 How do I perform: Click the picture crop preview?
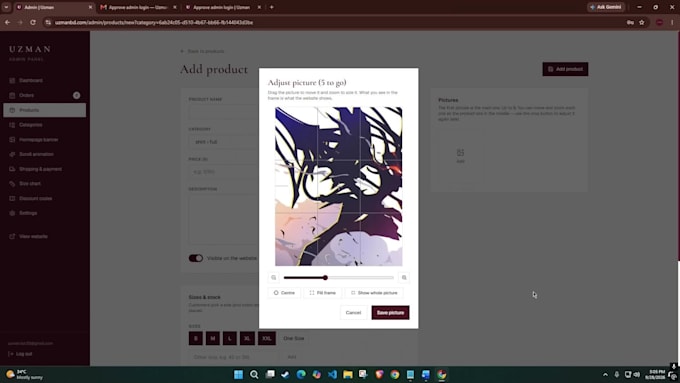click(x=339, y=187)
